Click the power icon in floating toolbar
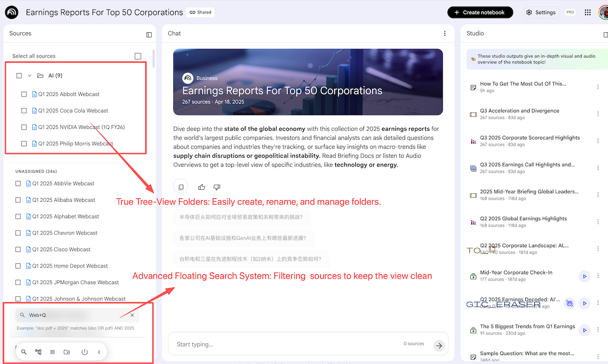Viewport: 608px width, 364px height. coord(85,352)
